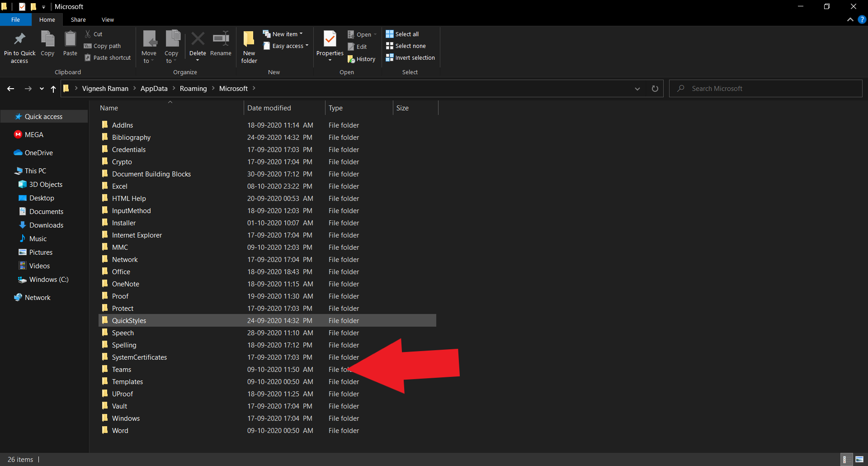This screenshot has width=868, height=466.
Task: Switch to the Home ribbon tab
Action: (47, 19)
